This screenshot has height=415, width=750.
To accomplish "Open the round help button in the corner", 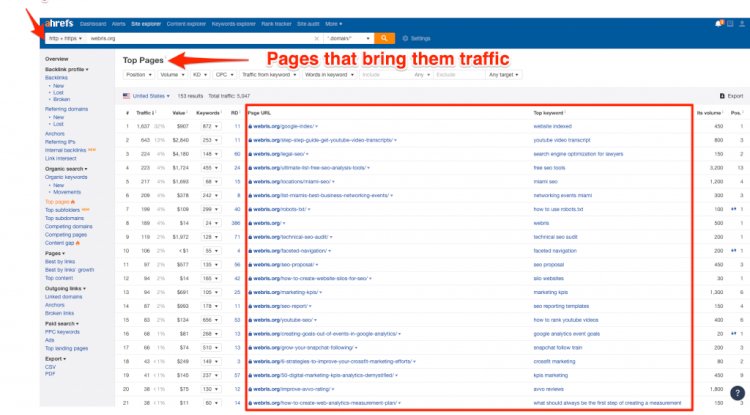I will coord(738,393).
